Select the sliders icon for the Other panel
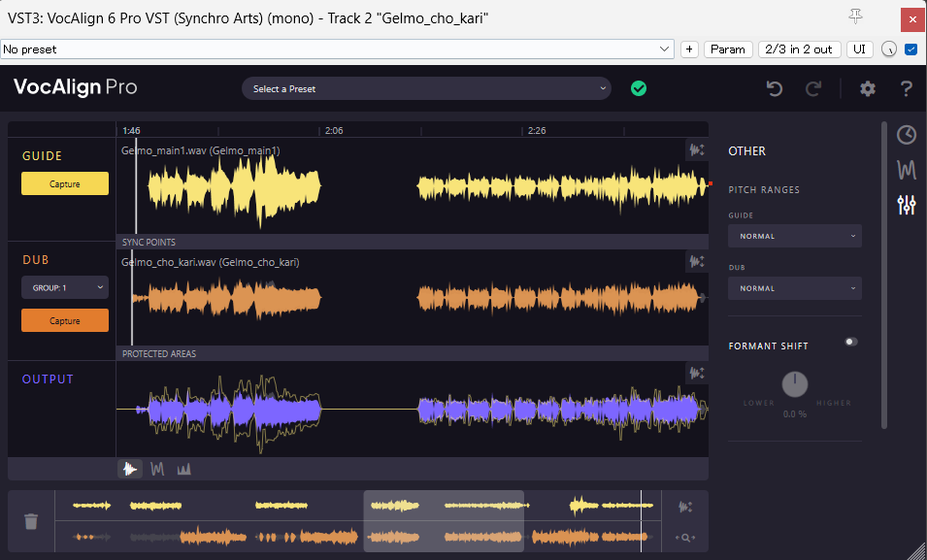Screen dimensions: 927x560 pos(907,205)
